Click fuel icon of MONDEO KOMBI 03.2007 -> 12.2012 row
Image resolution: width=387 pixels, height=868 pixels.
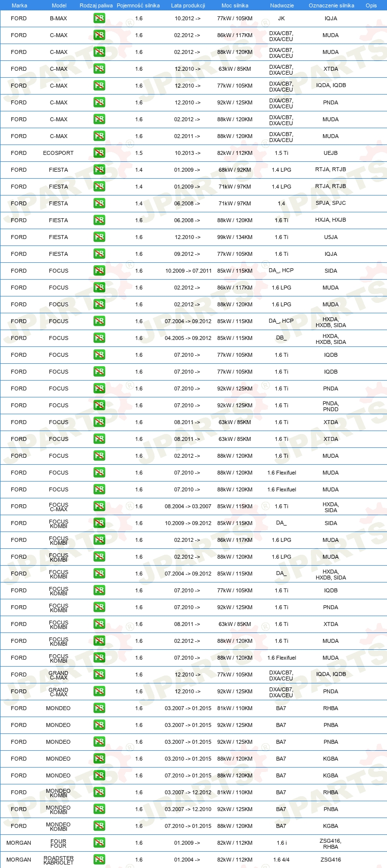point(99,793)
